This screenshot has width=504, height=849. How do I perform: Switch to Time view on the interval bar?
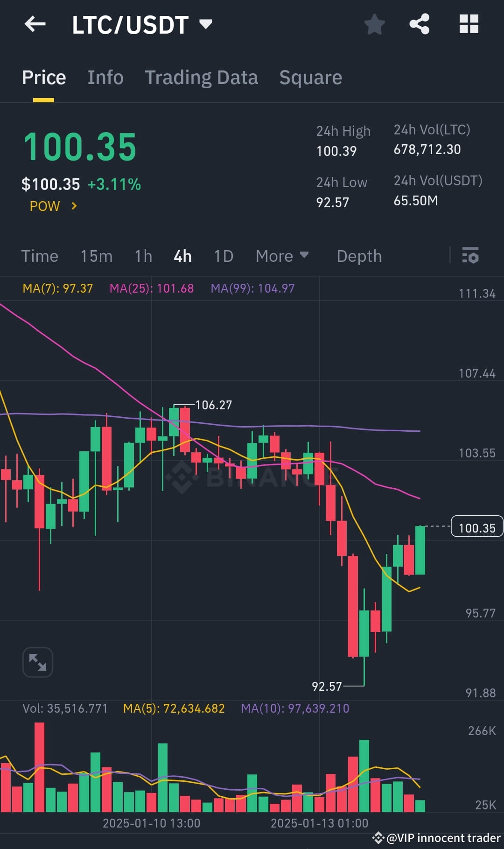coord(40,256)
